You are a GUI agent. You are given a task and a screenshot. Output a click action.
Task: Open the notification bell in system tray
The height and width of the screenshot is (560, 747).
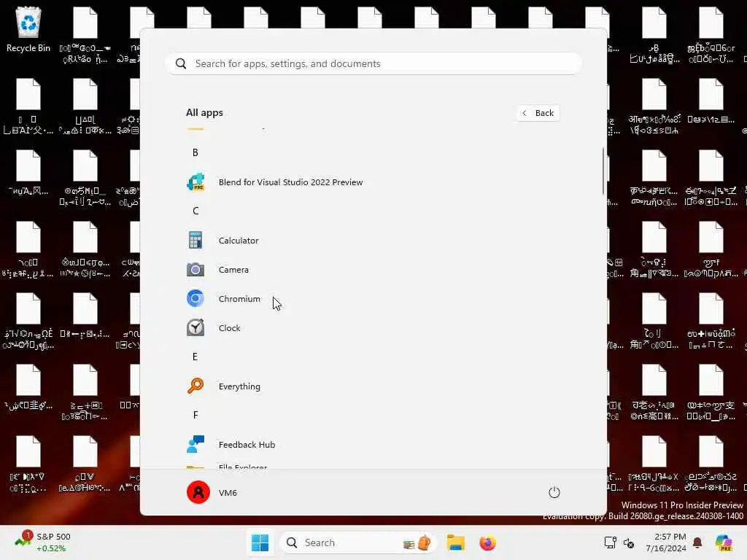pyautogui.click(x=697, y=542)
